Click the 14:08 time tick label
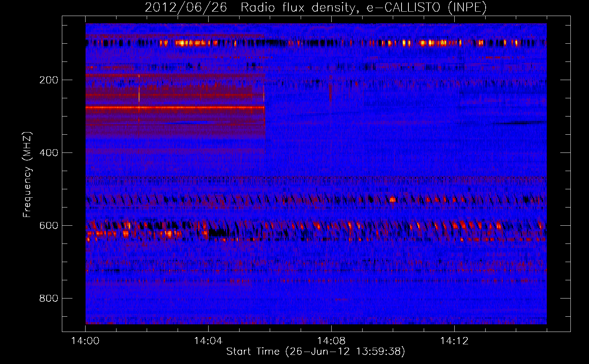 pos(331,341)
